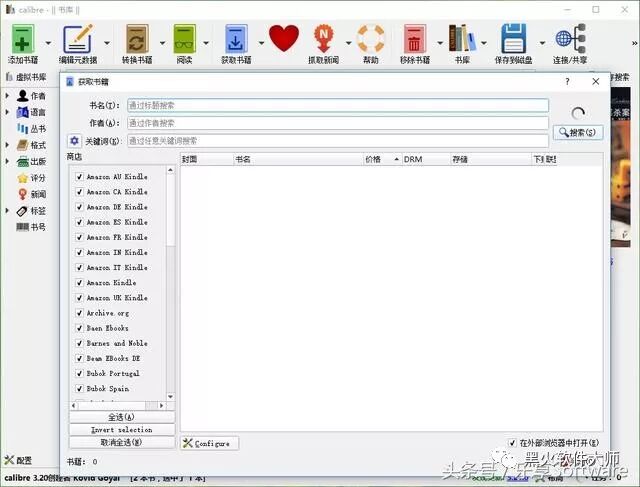Viewport: 640px width, 487px height.
Task: Click the Help (帮助) lifebuoy icon
Action: pos(371,38)
